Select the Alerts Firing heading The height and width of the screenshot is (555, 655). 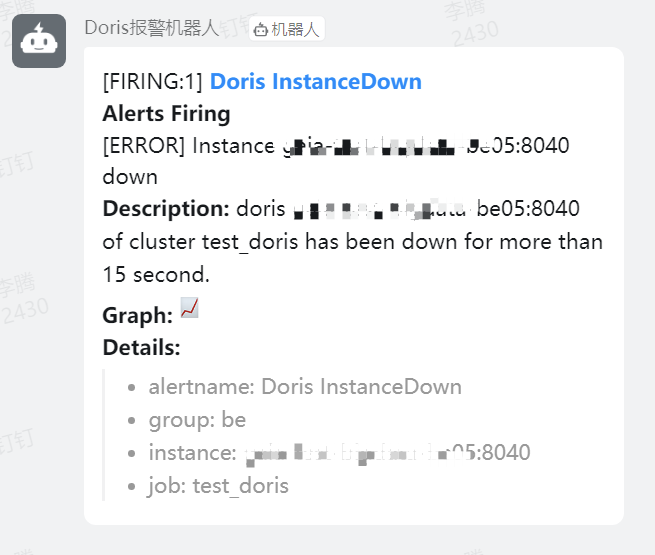click(166, 114)
